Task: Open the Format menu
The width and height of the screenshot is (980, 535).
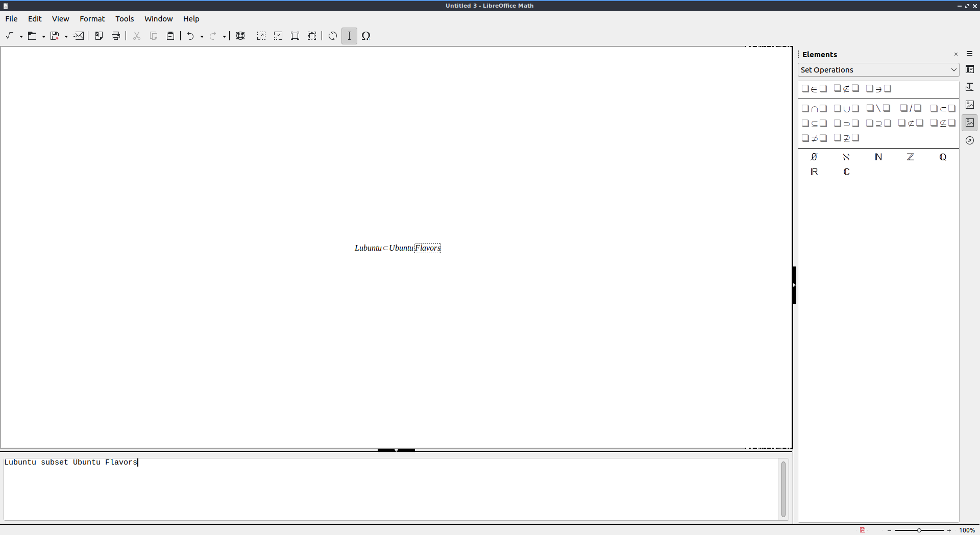Action: pos(92,19)
